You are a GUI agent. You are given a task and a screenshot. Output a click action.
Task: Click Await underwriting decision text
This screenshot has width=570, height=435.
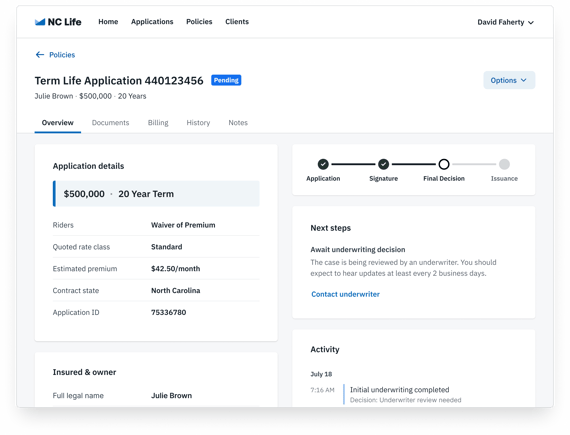(358, 250)
